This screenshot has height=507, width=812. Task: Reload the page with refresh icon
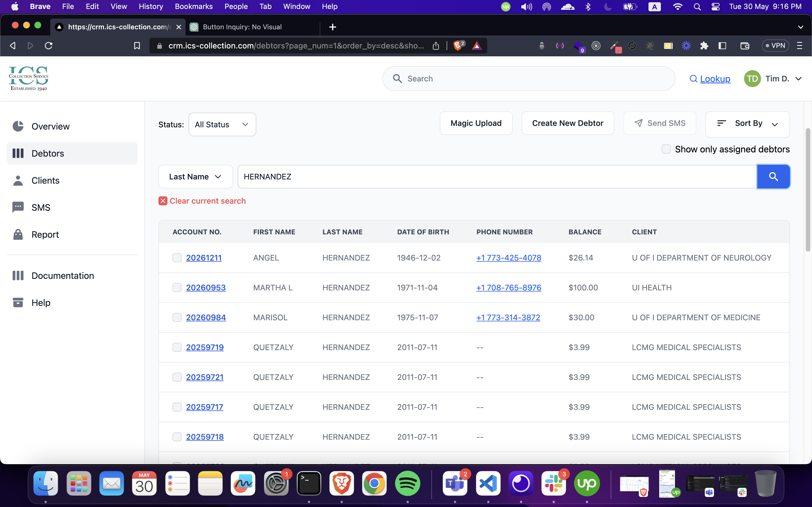coord(49,46)
